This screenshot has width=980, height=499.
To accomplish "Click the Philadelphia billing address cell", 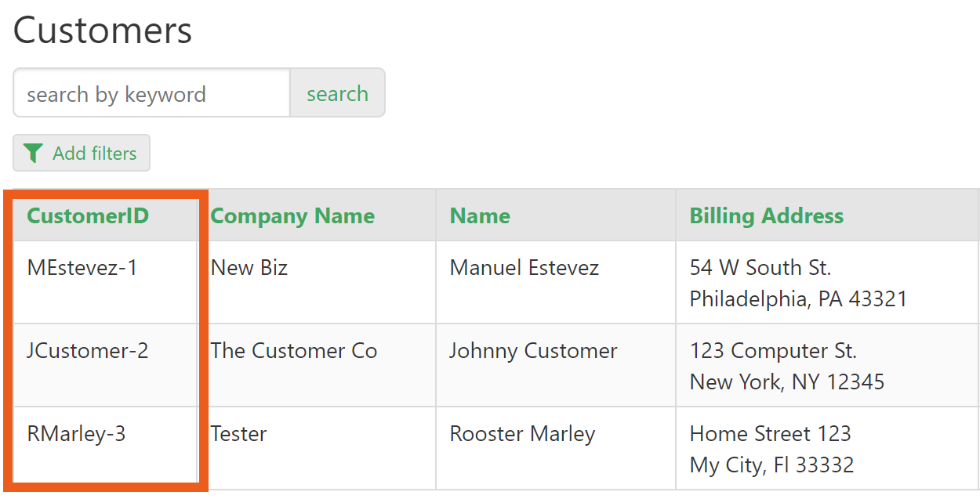I will tap(798, 283).
